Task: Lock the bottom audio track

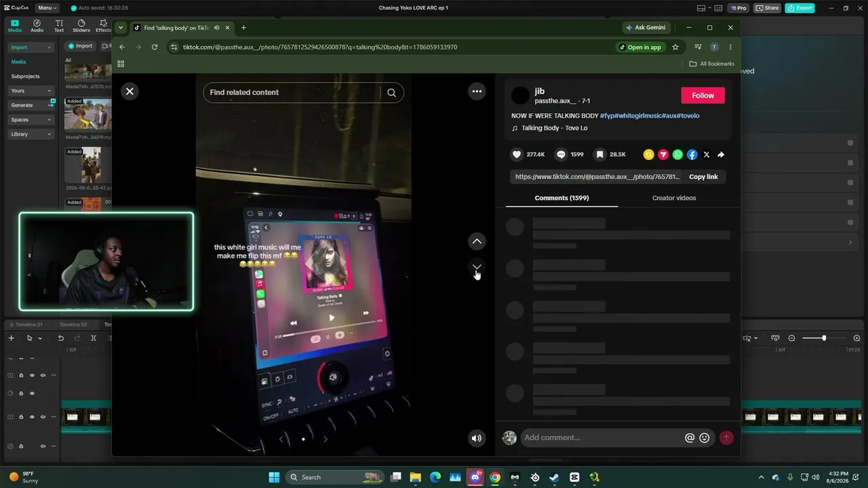Action: [21, 446]
